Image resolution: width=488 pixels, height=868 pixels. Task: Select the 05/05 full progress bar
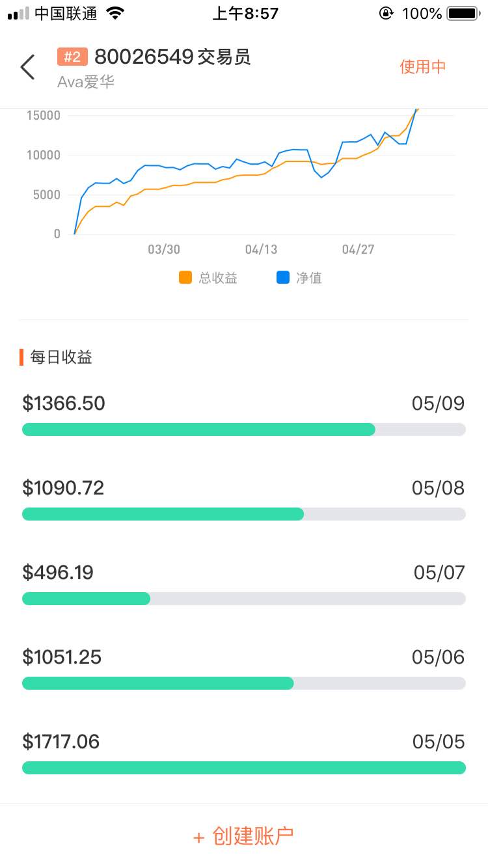pyautogui.click(x=244, y=768)
